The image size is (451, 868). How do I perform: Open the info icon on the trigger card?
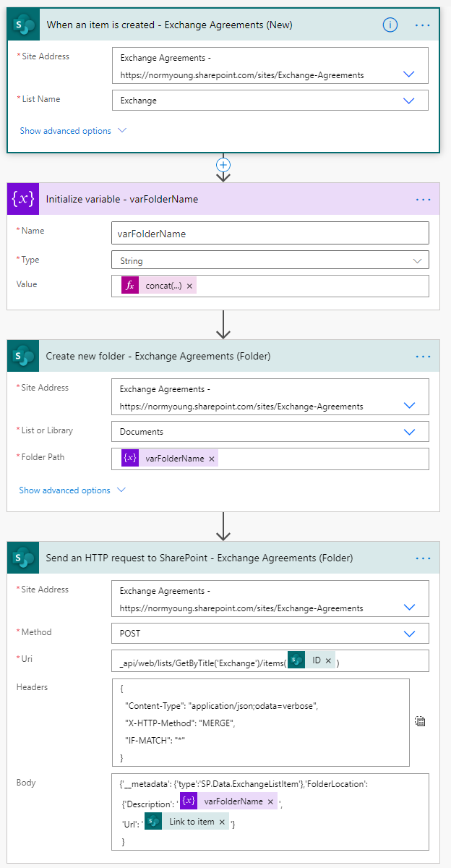[x=390, y=25]
